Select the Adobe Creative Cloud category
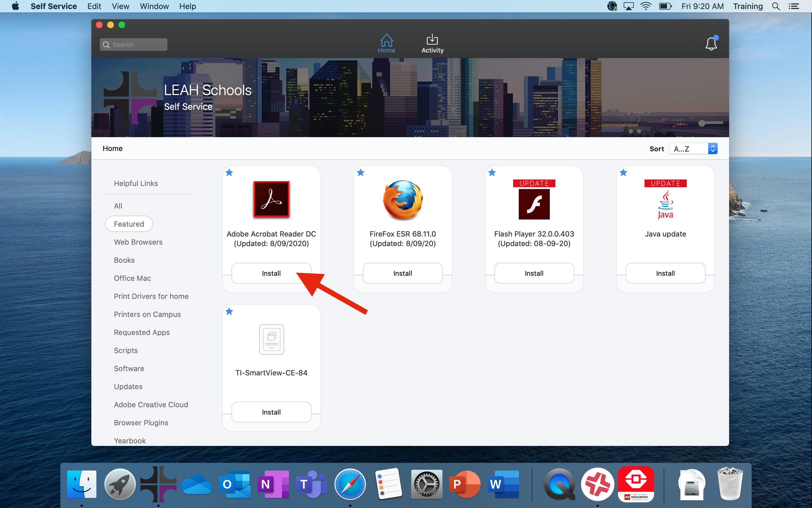This screenshot has width=812, height=508. [151, 404]
